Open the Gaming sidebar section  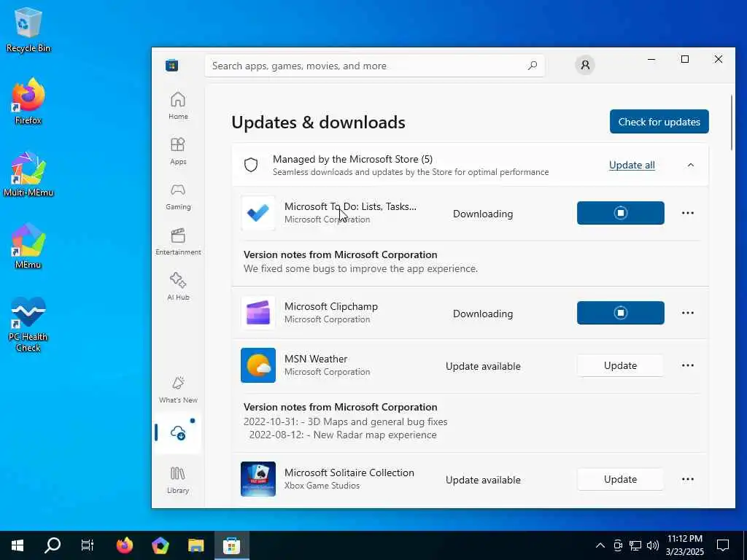(178, 195)
